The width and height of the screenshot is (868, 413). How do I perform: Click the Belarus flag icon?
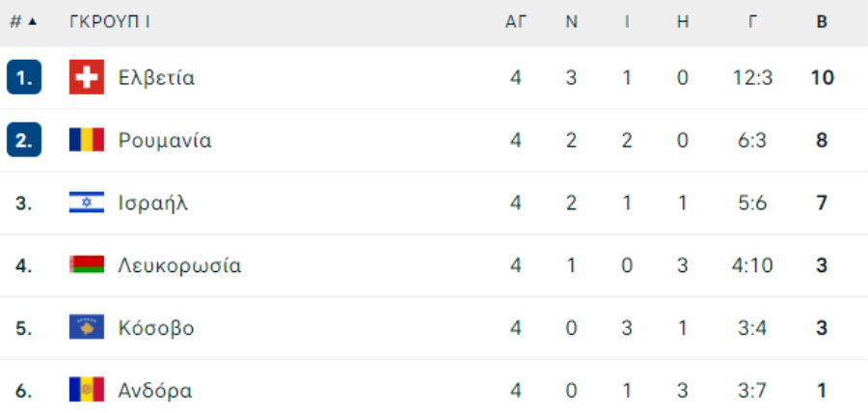coord(87,264)
